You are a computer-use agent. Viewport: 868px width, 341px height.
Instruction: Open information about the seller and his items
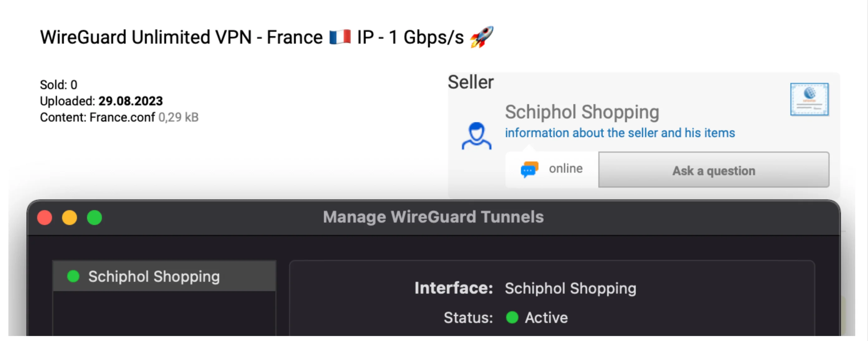click(x=620, y=133)
